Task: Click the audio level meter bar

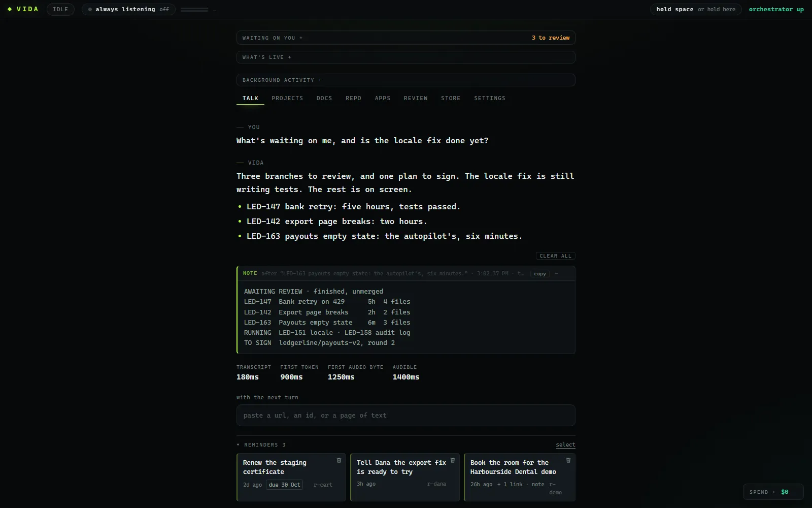Action: click(x=194, y=10)
